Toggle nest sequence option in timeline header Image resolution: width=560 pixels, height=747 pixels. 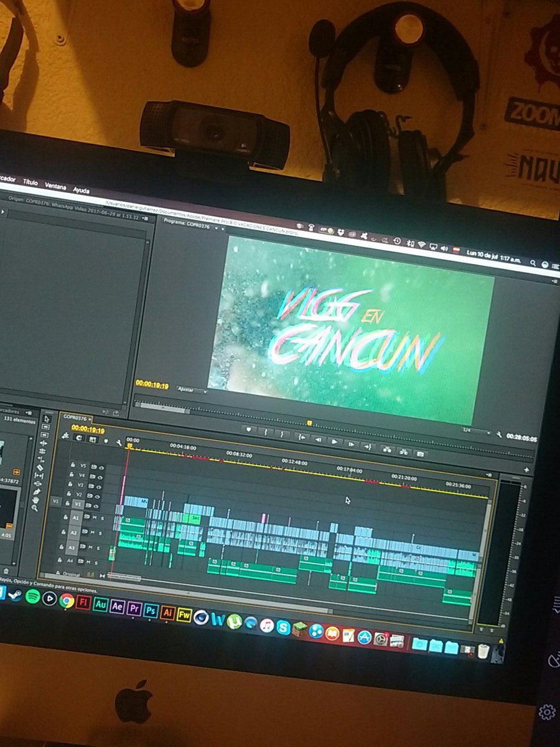pyautogui.click(x=65, y=436)
